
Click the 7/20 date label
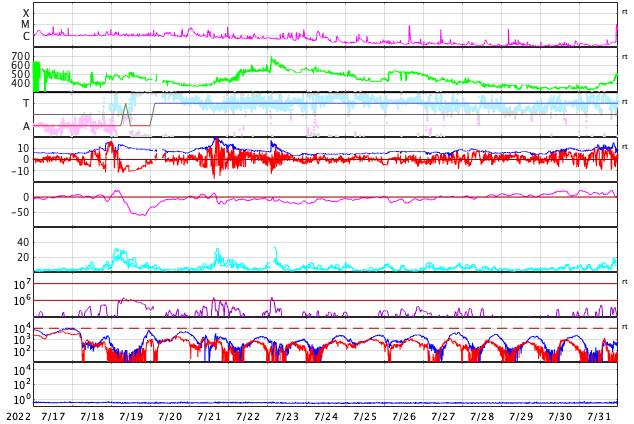pos(170,416)
